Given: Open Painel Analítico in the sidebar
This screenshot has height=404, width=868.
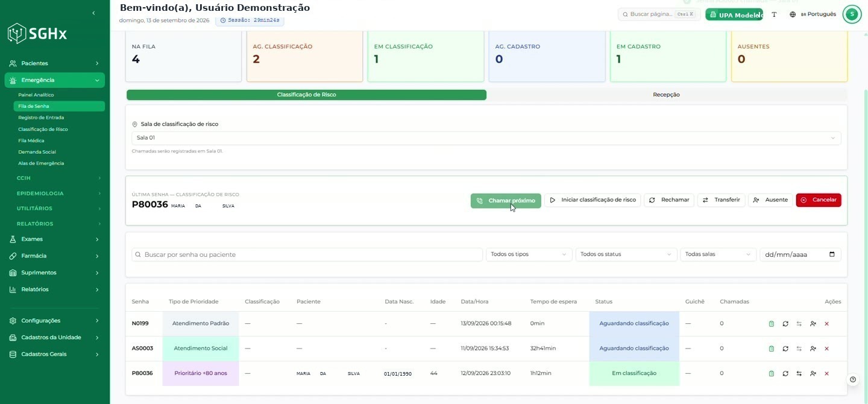Looking at the screenshot, I should (36, 95).
